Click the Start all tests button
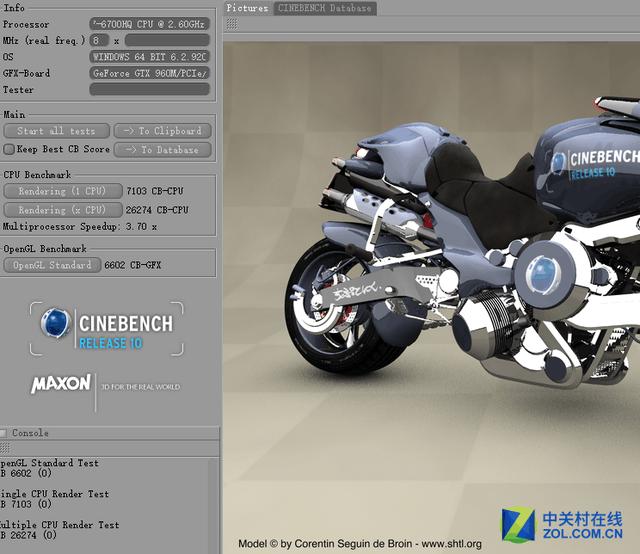Image resolution: width=640 pixels, height=554 pixels. (x=56, y=131)
